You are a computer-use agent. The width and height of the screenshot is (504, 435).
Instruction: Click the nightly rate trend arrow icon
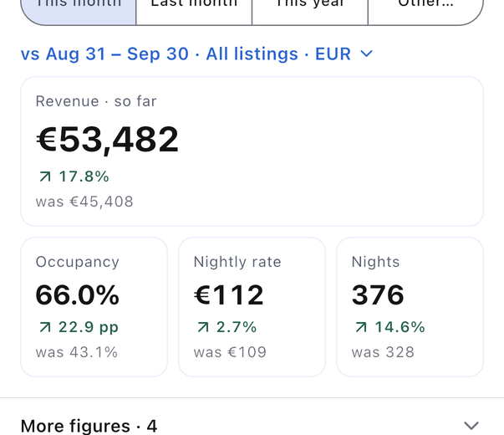pyautogui.click(x=203, y=327)
